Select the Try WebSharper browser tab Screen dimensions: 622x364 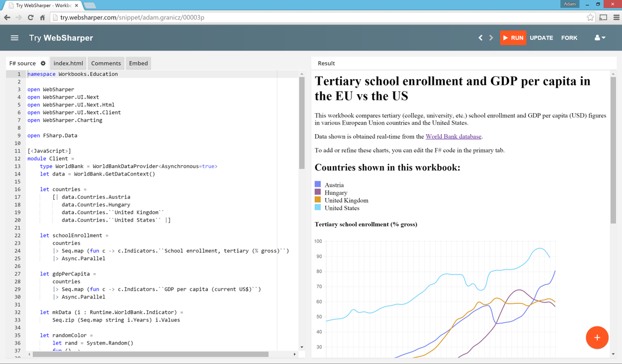pyautogui.click(x=43, y=6)
